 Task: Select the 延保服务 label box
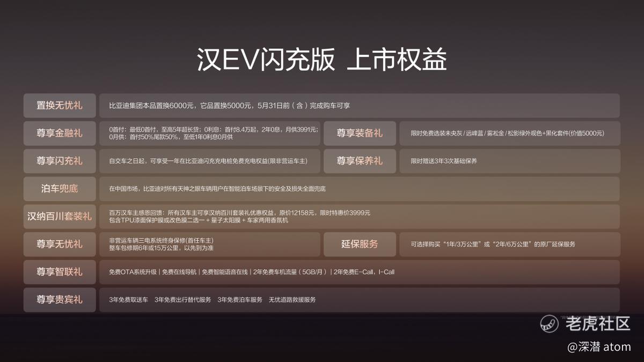pyautogui.click(x=360, y=244)
